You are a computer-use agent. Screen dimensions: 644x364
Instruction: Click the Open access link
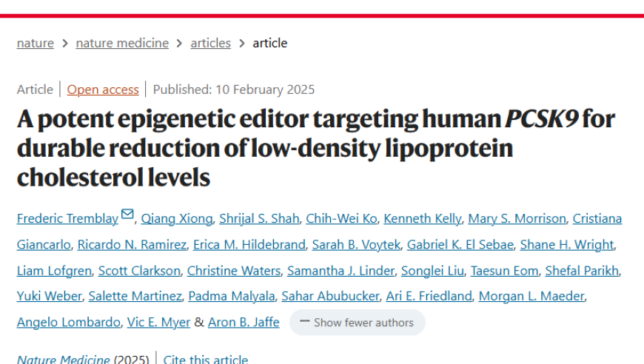(x=103, y=90)
